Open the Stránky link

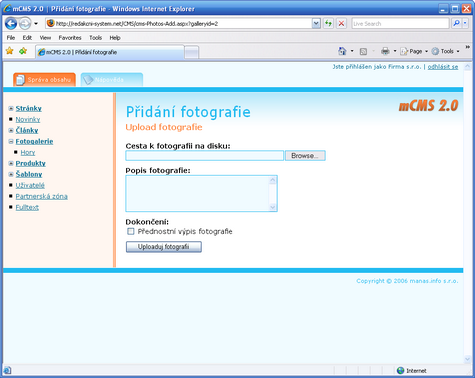pyautogui.click(x=29, y=108)
